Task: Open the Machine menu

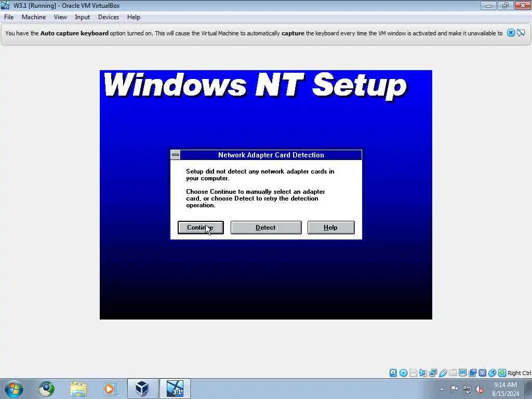Action: click(x=34, y=17)
